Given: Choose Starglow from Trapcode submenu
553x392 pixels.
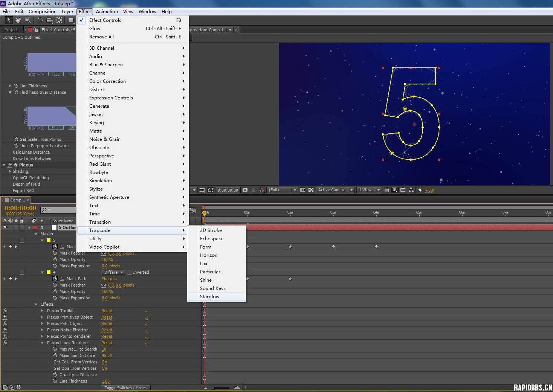Looking at the screenshot, I should (x=209, y=297).
